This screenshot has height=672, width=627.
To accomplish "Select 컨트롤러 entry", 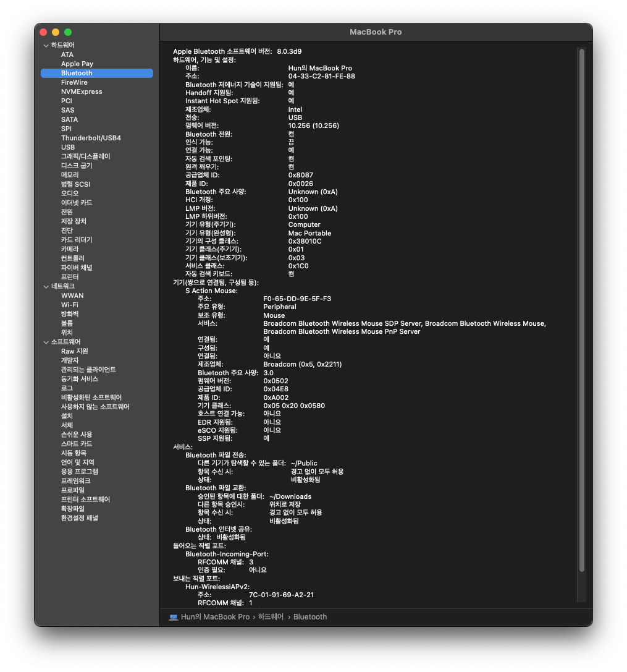I will coord(73,258).
